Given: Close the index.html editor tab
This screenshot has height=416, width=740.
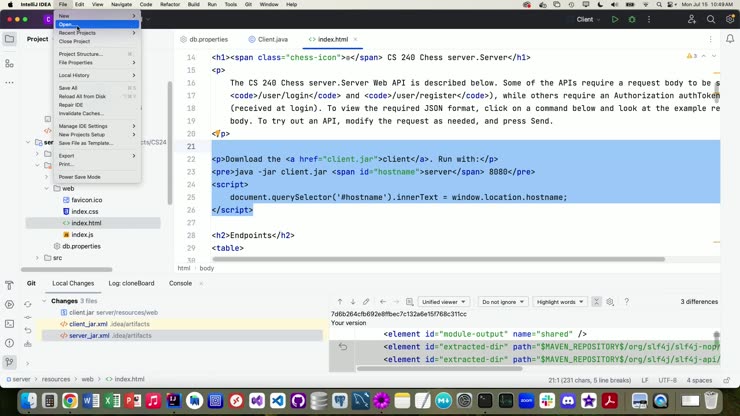Looking at the screenshot, I should point(355,39).
